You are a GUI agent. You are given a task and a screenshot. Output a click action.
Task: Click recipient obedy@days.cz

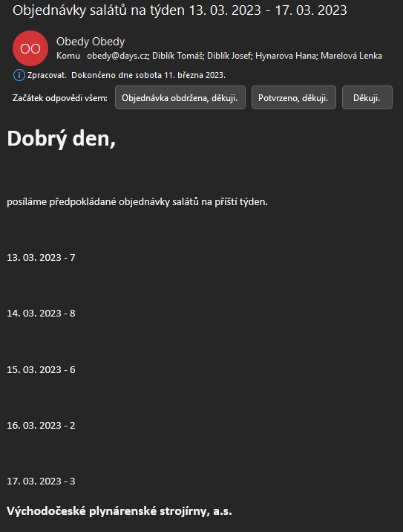(117, 56)
